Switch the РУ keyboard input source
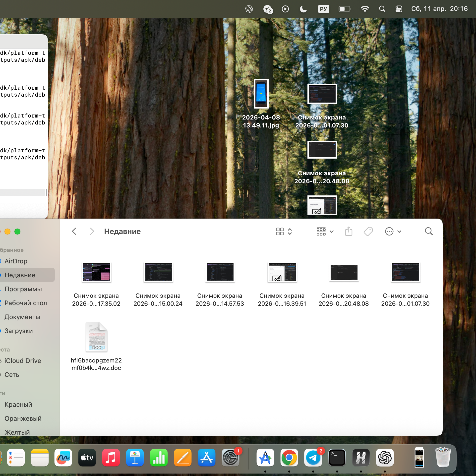The height and width of the screenshot is (476, 476). click(x=323, y=9)
